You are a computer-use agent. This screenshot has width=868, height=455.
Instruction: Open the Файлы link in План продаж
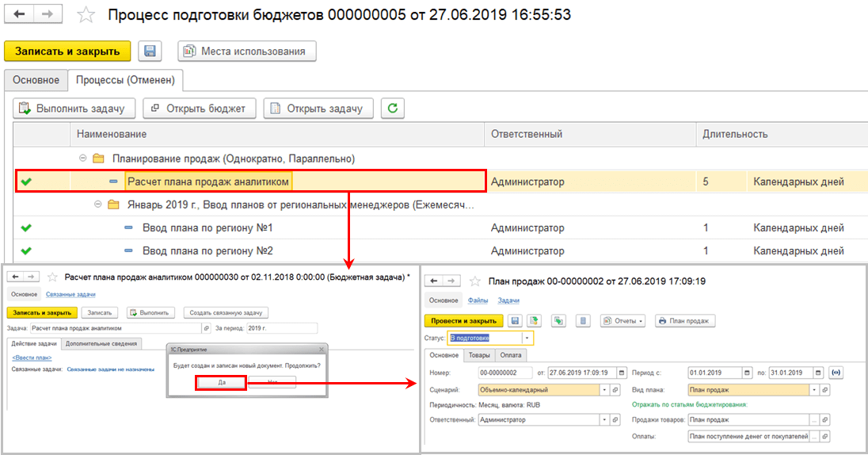478,300
